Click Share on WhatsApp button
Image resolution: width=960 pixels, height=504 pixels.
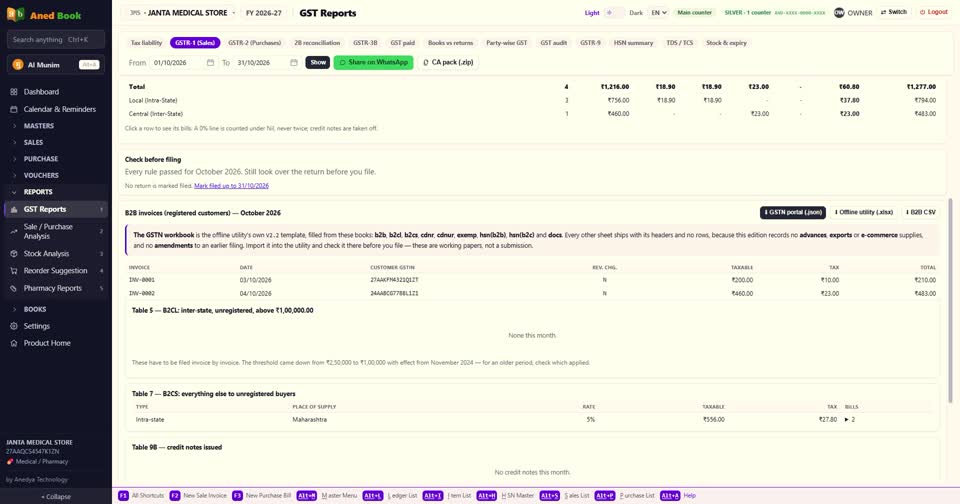coord(373,62)
